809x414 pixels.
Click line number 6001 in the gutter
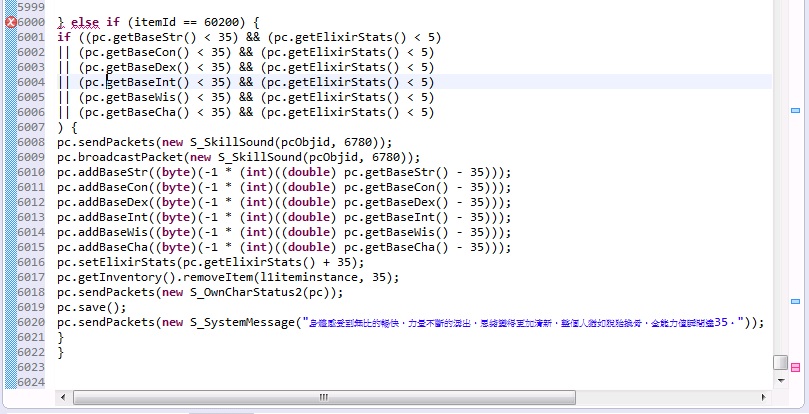[x=31, y=37]
